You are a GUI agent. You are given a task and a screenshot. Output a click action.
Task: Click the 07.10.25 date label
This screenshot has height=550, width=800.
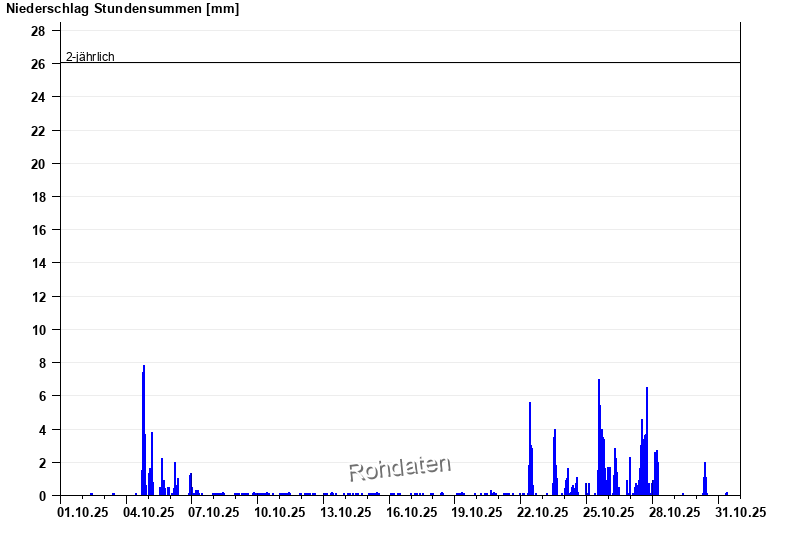(x=215, y=512)
